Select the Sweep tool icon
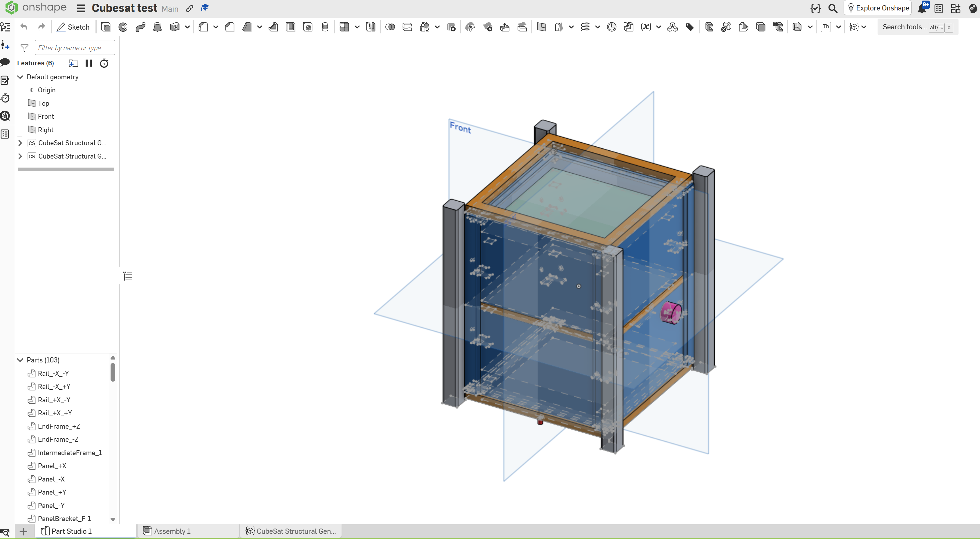The image size is (980, 539). [x=140, y=27]
